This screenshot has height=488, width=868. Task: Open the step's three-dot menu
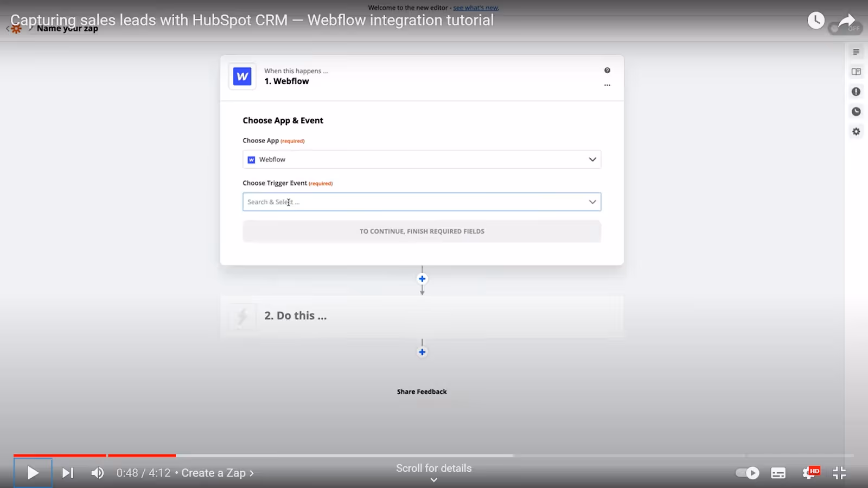tap(607, 85)
